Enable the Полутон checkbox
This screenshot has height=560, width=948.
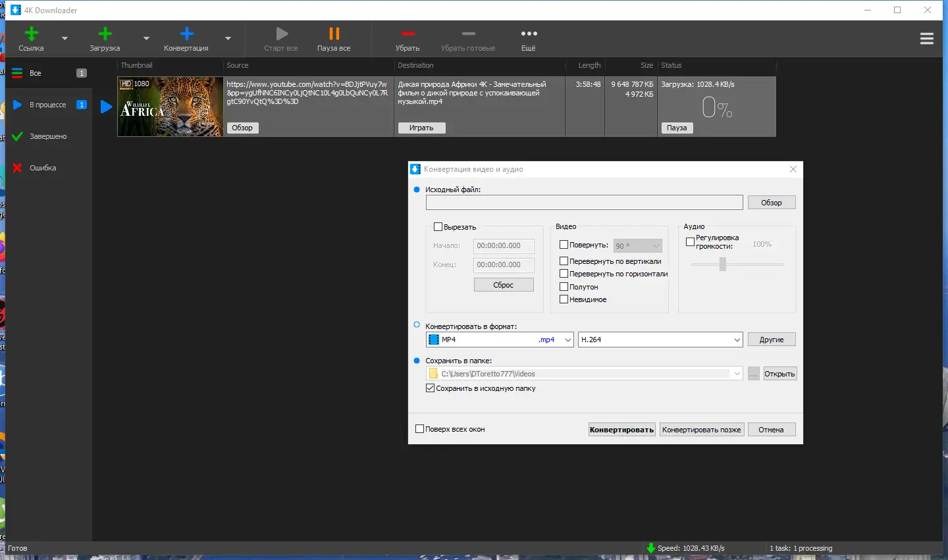(x=564, y=287)
